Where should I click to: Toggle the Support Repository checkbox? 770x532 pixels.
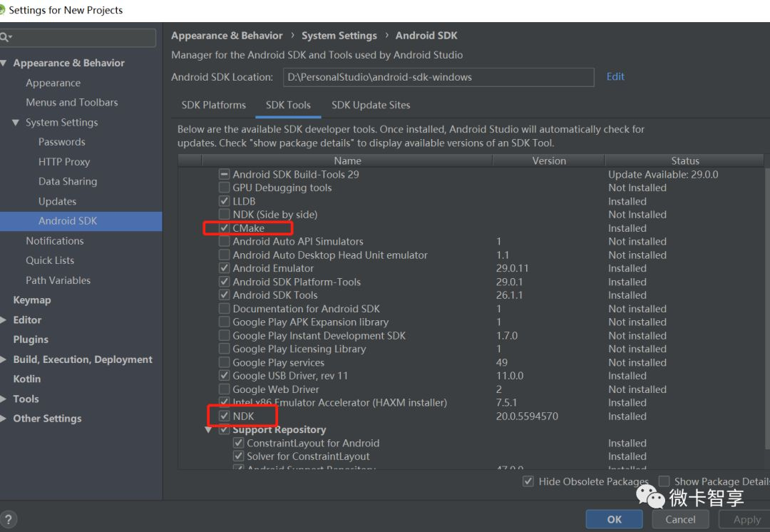225,429
